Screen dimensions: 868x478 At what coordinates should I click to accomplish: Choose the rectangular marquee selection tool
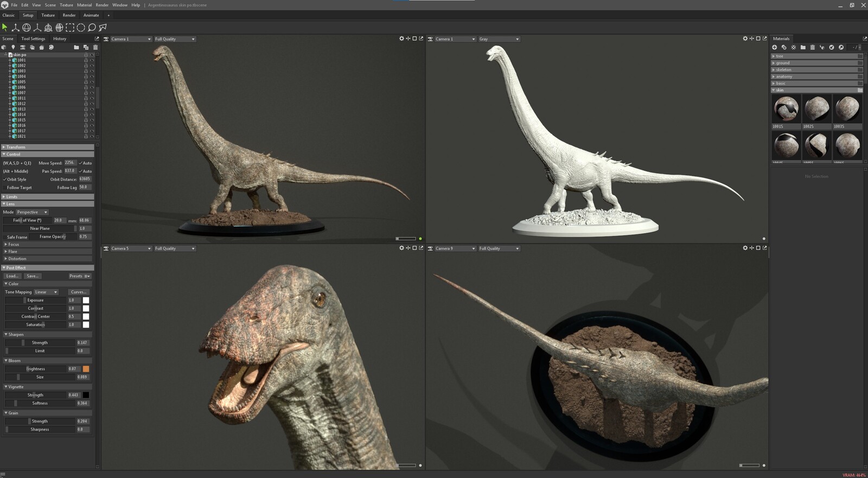tap(70, 27)
